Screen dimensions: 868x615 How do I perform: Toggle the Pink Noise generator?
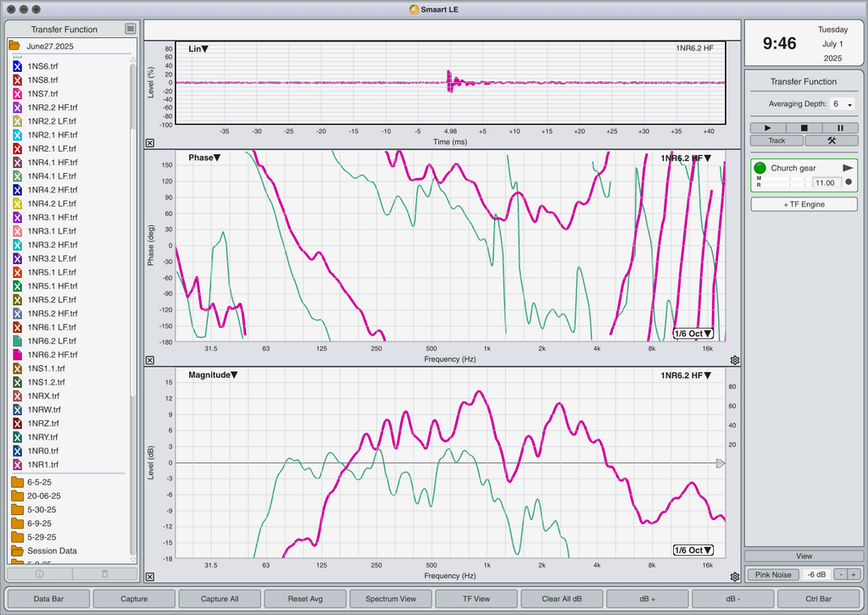(773, 574)
